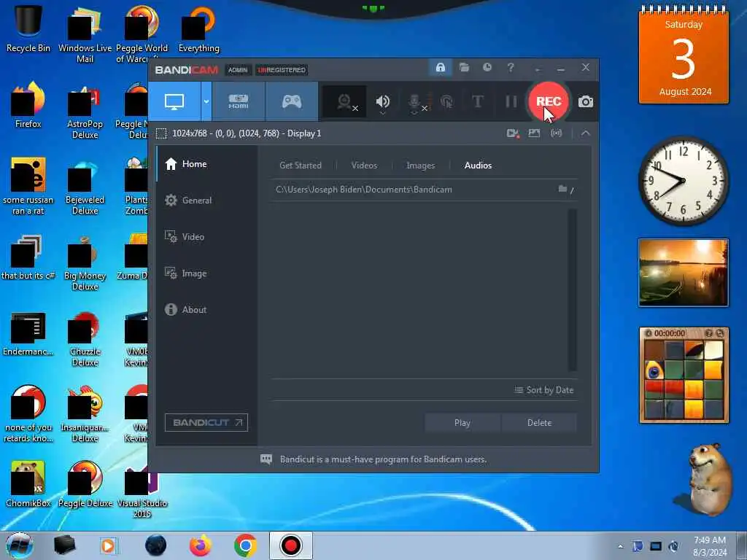This screenshot has height=560, width=747.
Task: Switch to the Videos tab
Action: tap(364, 166)
